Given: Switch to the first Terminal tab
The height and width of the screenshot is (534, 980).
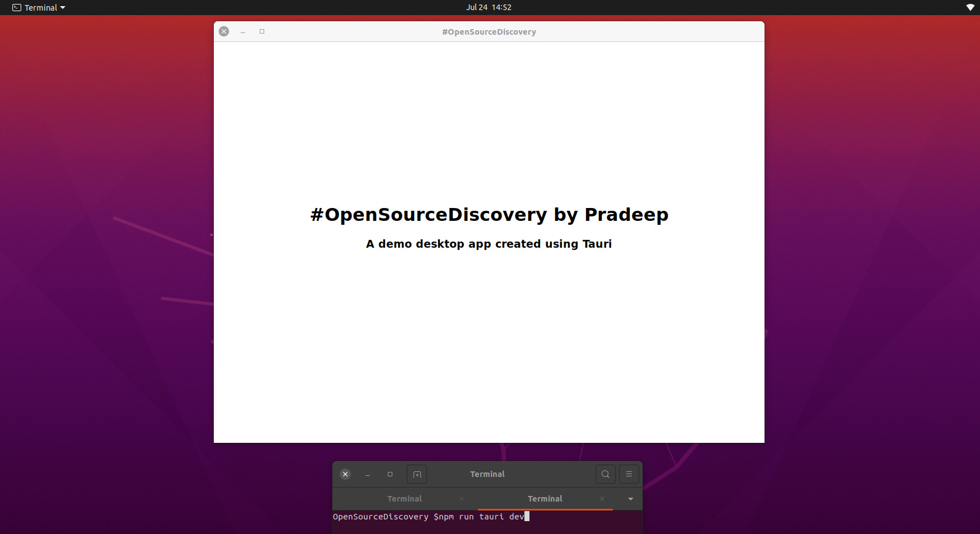Looking at the screenshot, I should pos(405,499).
